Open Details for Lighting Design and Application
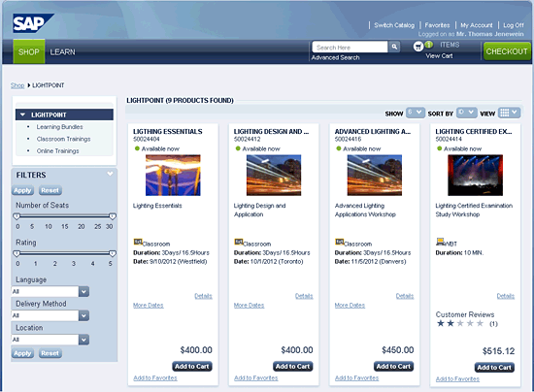The image size is (534, 392). [304, 296]
